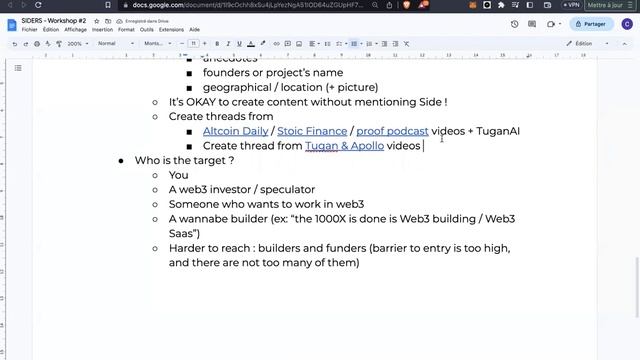The image size is (640, 360).
Task: Toggle underline formatting
Action: click(x=239, y=44)
